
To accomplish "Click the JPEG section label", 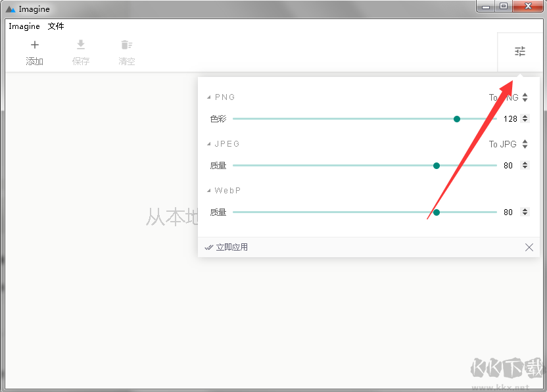I will [x=227, y=144].
